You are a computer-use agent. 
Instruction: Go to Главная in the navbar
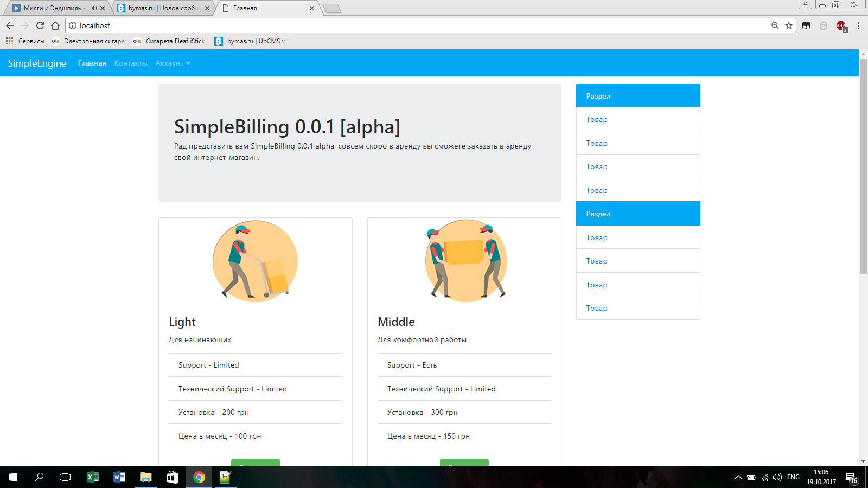click(92, 63)
